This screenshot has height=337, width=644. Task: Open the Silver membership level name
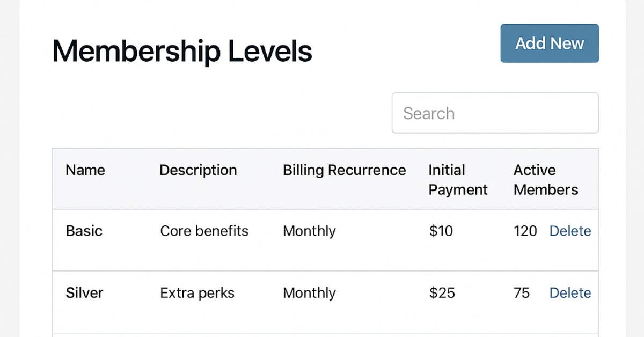pos(84,293)
